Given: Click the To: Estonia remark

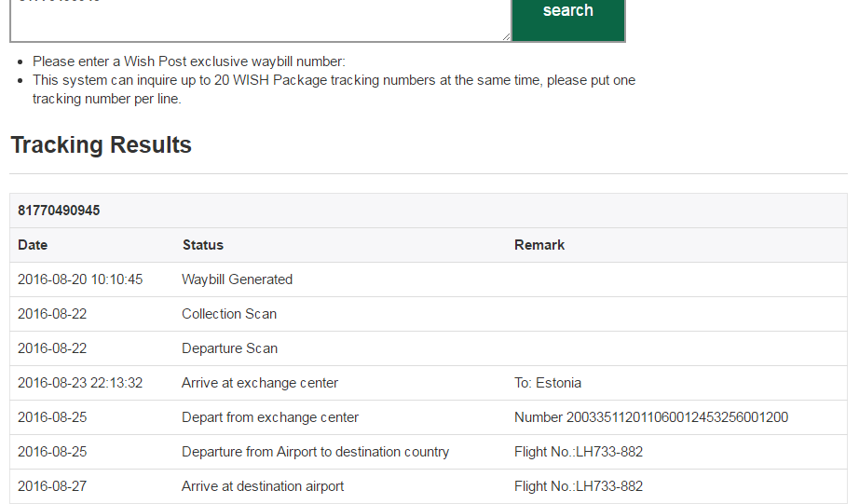Looking at the screenshot, I should [x=547, y=383].
